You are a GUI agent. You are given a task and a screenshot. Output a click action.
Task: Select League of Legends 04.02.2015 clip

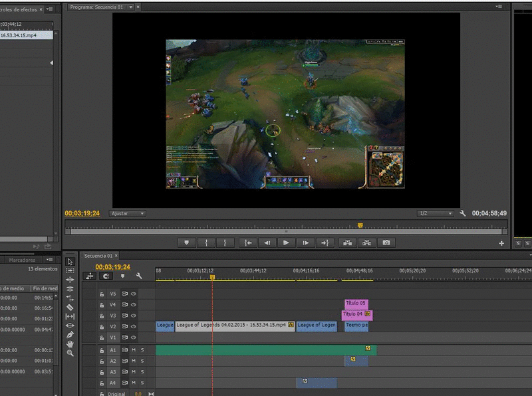tap(235, 326)
